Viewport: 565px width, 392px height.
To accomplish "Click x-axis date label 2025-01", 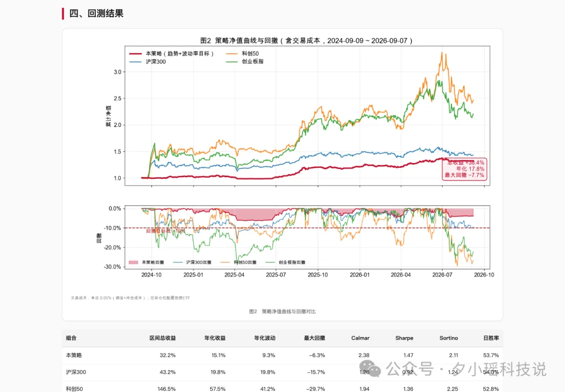I will click(x=193, y=275).
